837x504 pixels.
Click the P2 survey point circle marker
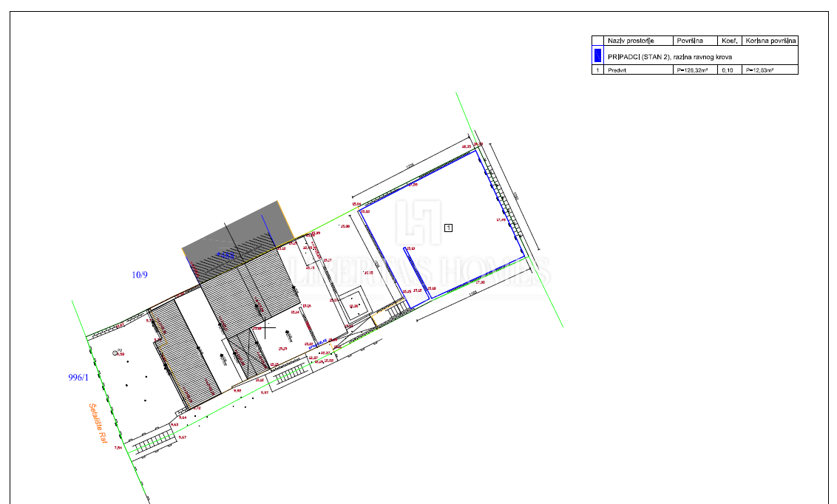(115, 353)
